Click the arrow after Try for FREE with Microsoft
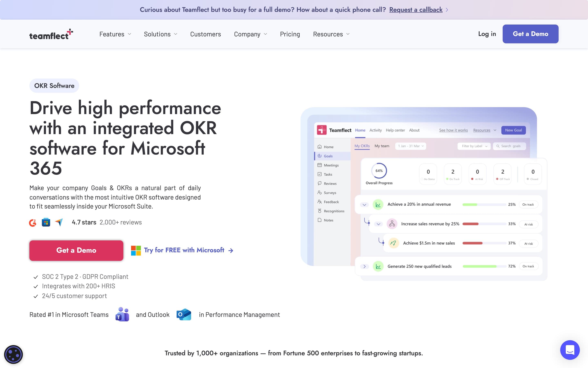This screenshot has width=588, height=368. (x=231, y=250)
